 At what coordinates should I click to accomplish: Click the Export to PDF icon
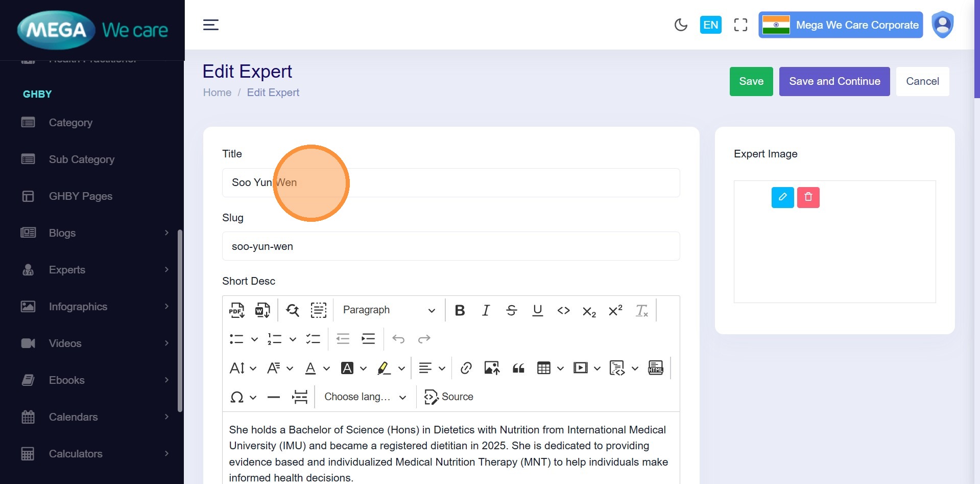tap(236, 310)
